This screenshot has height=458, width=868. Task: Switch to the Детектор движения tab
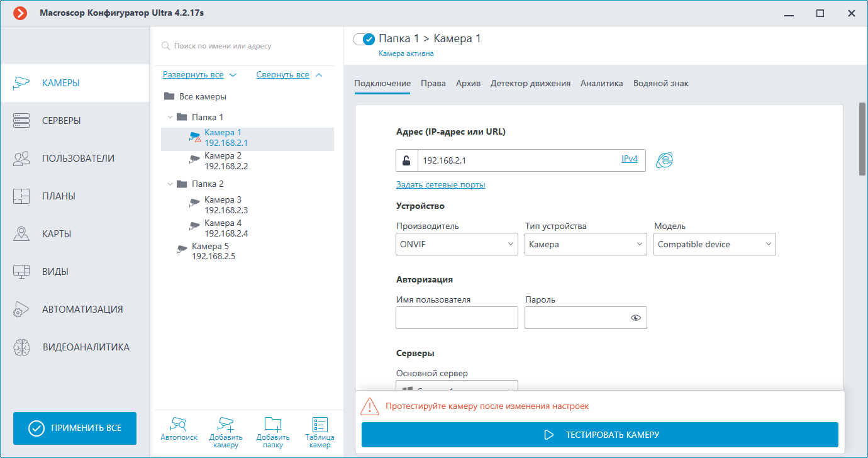pyautogui.click(x=530, y=83)
